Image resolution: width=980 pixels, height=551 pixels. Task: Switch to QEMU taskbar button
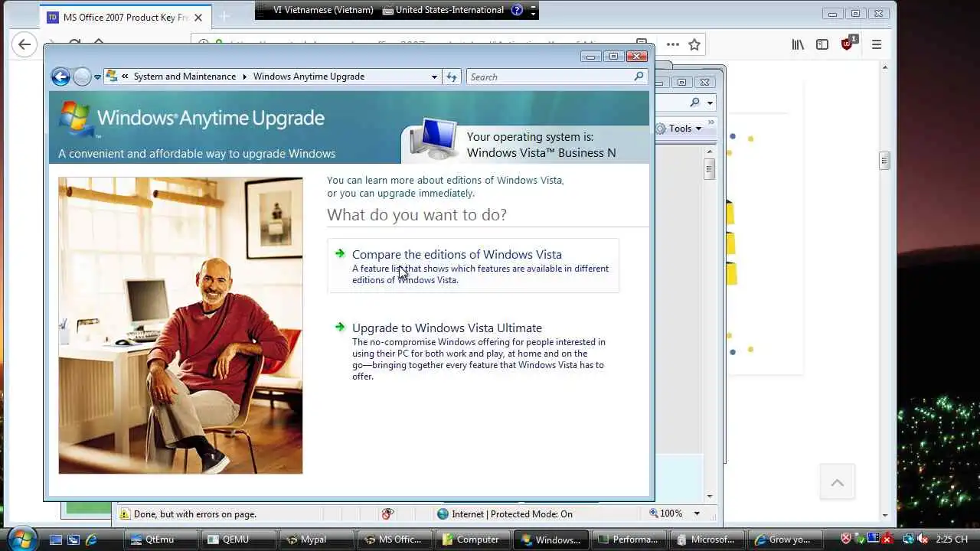pyautogui.click(x=238, y=540)
